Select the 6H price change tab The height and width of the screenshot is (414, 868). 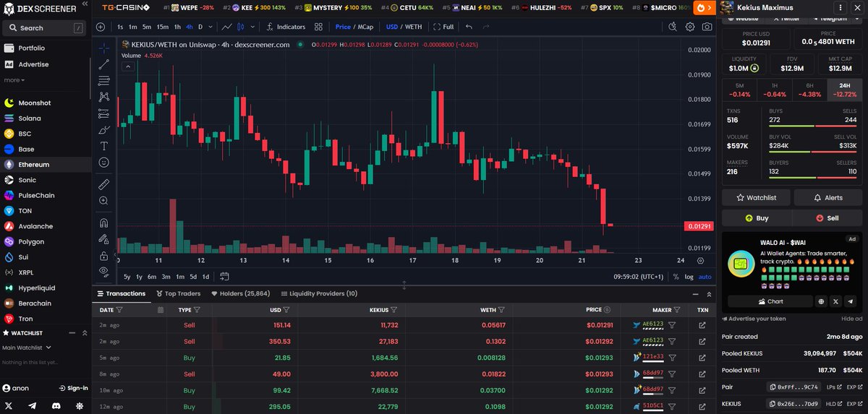[x=810, y=90]
